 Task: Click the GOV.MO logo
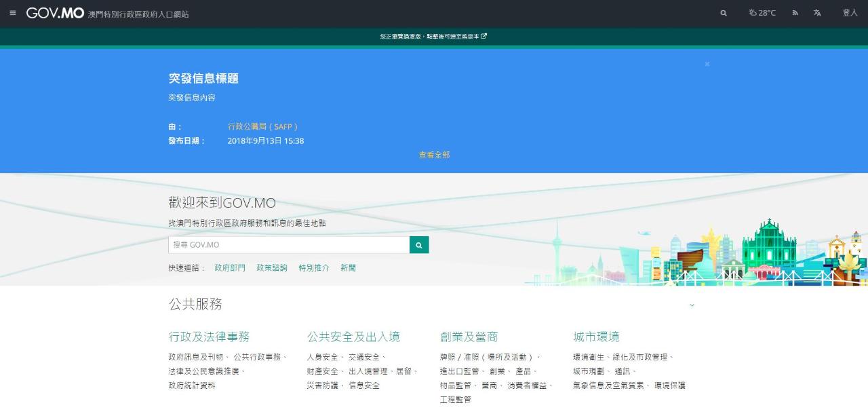click(x=55, y=13)
